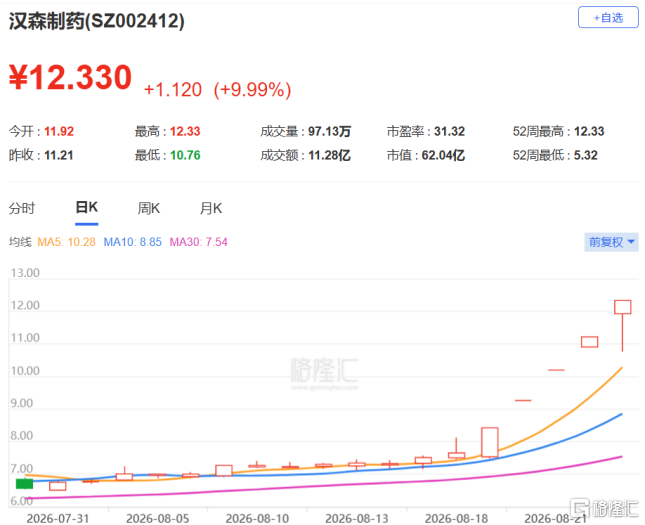645x525 pixels.
Task: Click the 市盈率 value 31.32
Action: [449, 131]
